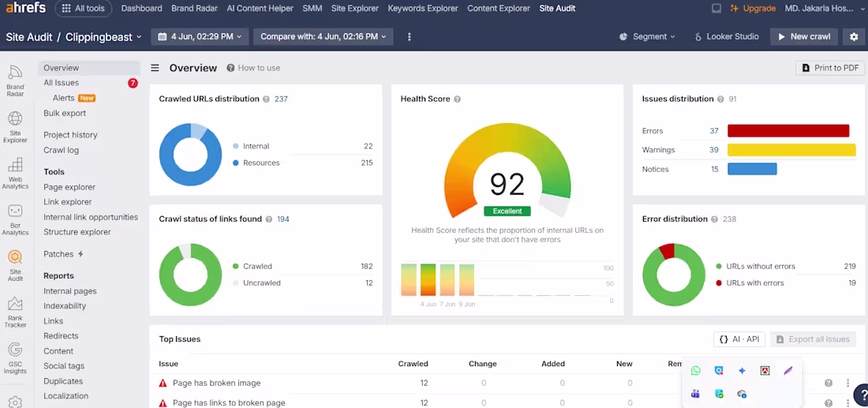Open the Web Analytics sidebar icon

[15, 174]
